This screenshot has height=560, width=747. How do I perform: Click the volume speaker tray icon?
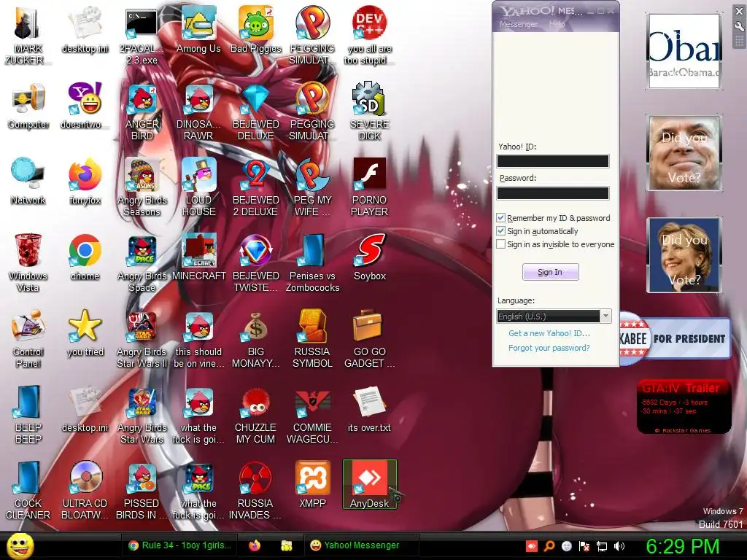pyautogui.click(x=619, y=546)
